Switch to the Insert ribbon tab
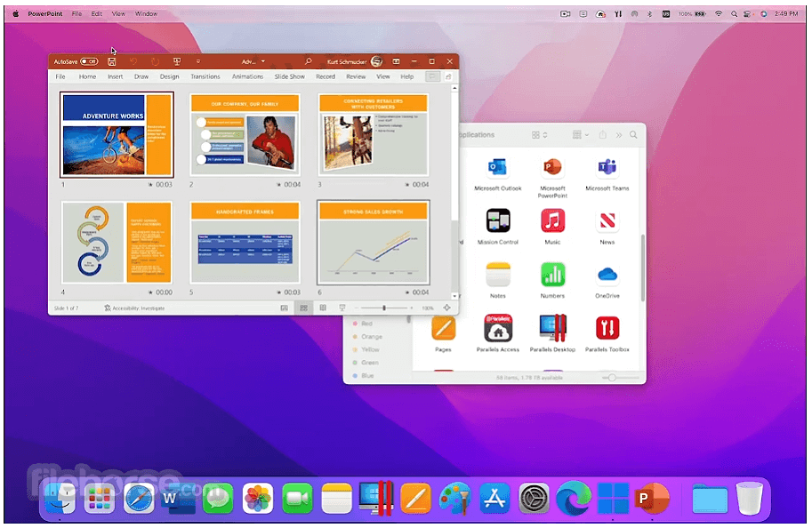812x528 pixels. tap(116, 76)
